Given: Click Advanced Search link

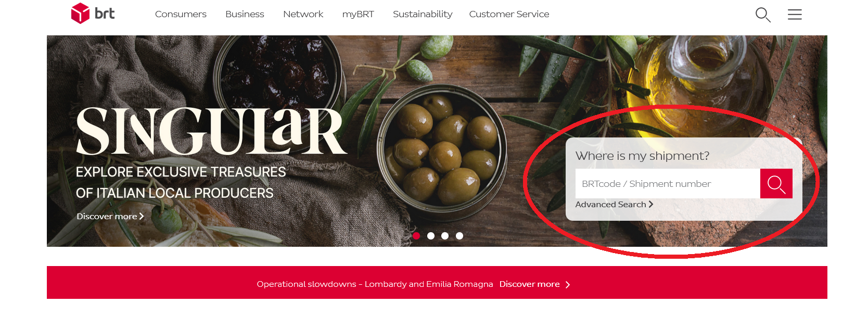Looking at the screenshot, I should point(610,205).
